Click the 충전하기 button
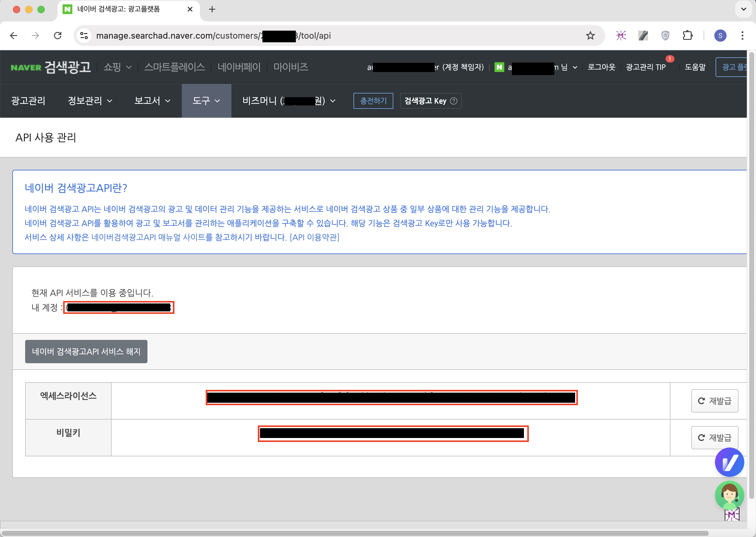This screenshot has height=537, width=756. tap(373, 101)
